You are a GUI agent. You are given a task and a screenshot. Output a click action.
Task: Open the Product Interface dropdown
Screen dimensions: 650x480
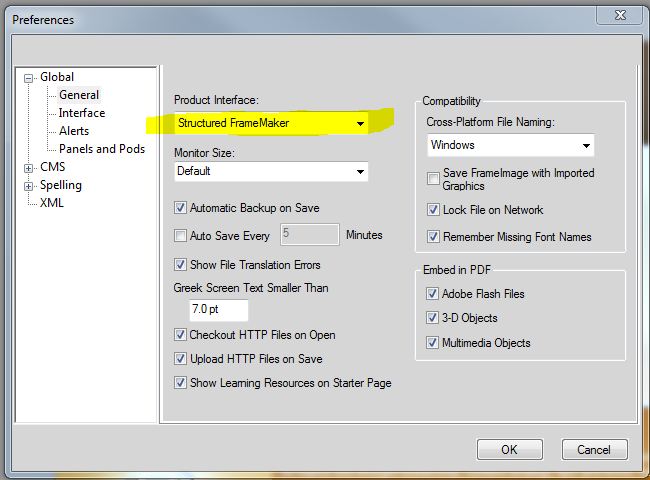(271, 123)
